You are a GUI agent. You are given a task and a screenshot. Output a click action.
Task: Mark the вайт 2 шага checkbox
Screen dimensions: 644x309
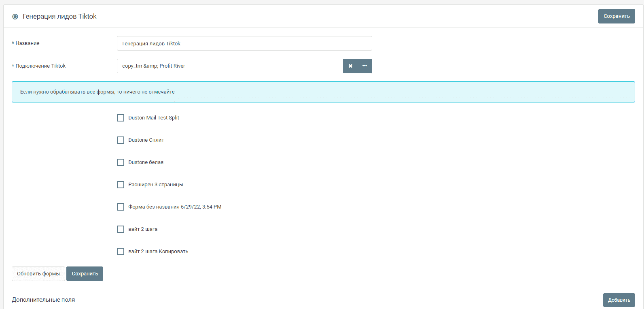121,229
